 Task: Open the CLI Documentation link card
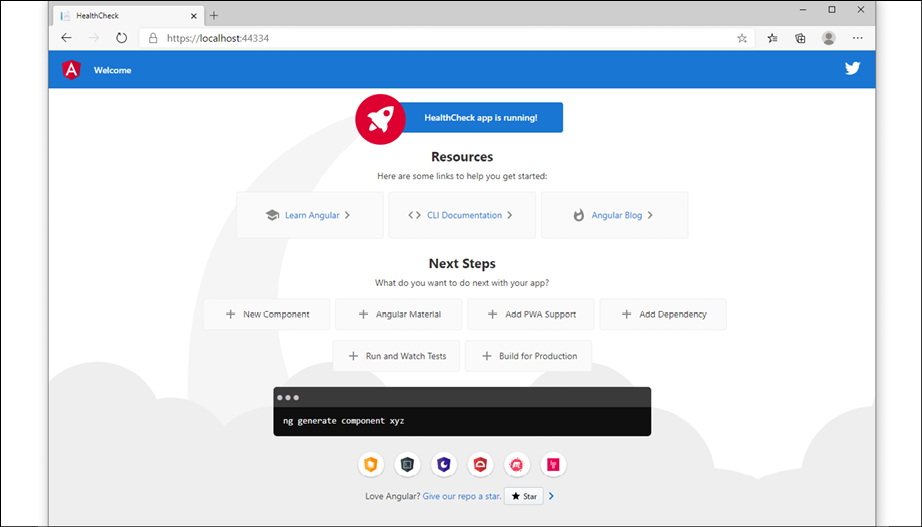[462, 215]
